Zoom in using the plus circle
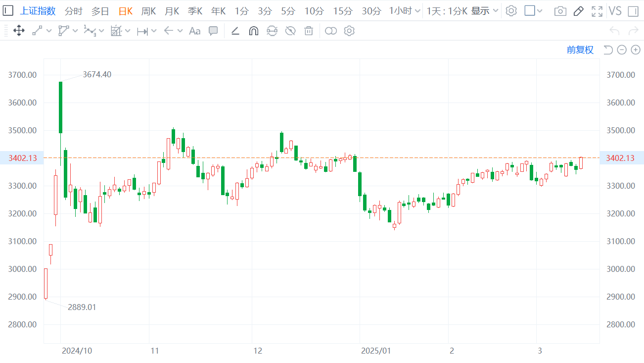The width and height of the screenshot is (644, 363). (x=636, y=50)
